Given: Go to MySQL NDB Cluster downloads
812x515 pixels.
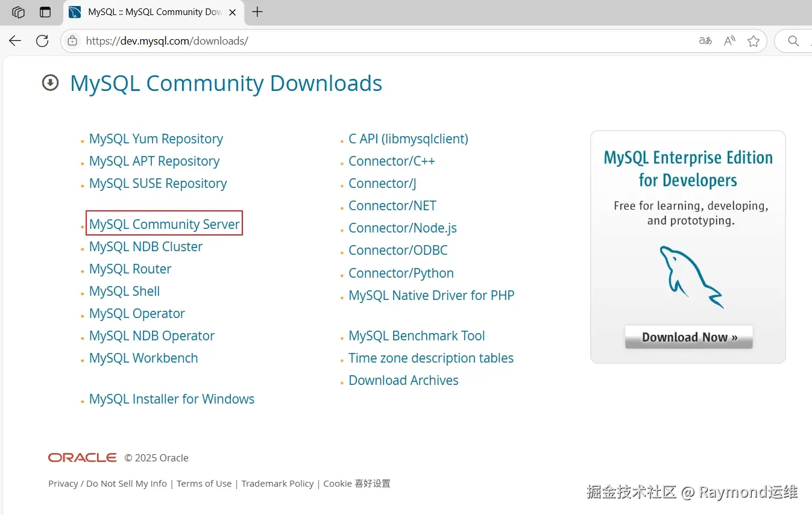Looking at the screenshot, I should point(146,246).
